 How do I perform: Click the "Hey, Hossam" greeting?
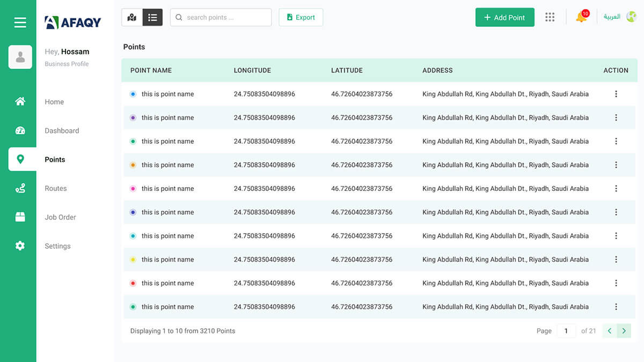[67, 51]
